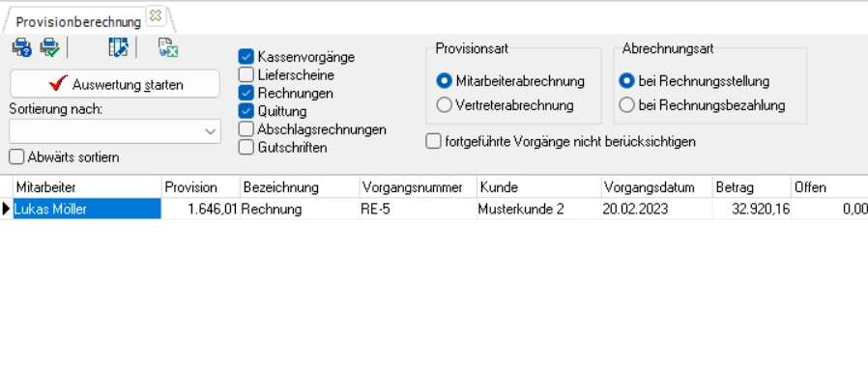Viewport: 868px width, 368px height.
Task: Start evaluation with Auswertung starten button
Action: click(115, 84)
